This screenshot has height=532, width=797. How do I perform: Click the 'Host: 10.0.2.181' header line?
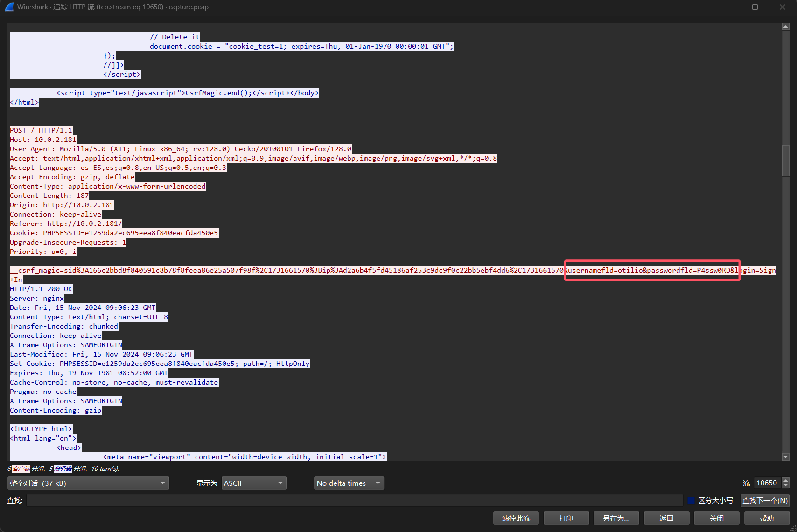[x=43, y=140]
